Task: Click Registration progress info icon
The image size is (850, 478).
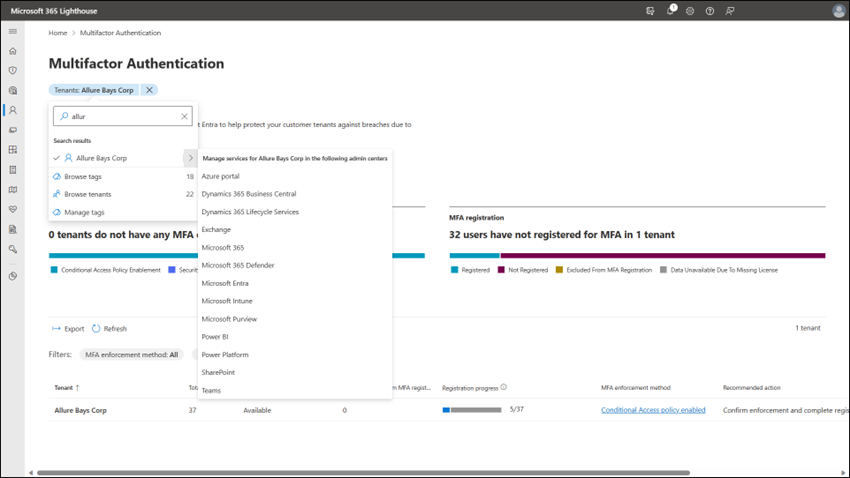Action: coord(504,387)
